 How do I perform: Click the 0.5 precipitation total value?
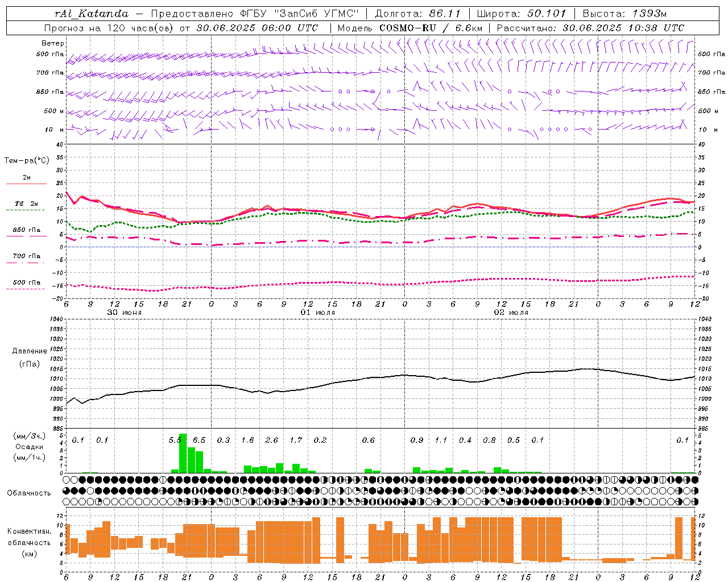click(514, 440)
